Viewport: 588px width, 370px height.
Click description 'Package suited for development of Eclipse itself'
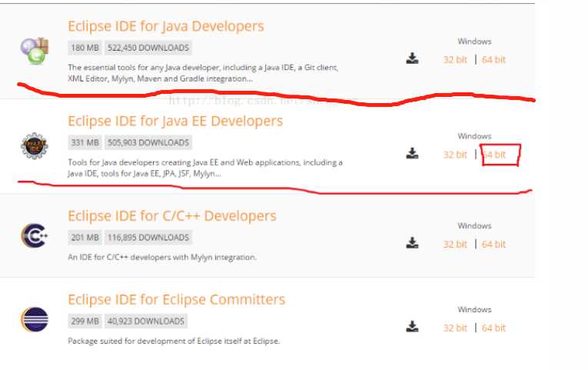tap(174, 341)
